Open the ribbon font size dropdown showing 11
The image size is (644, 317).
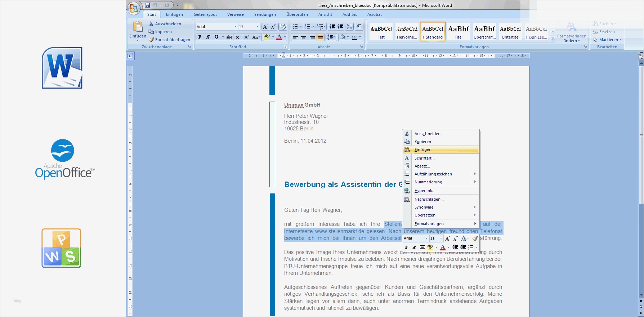[x=257, y=27]
